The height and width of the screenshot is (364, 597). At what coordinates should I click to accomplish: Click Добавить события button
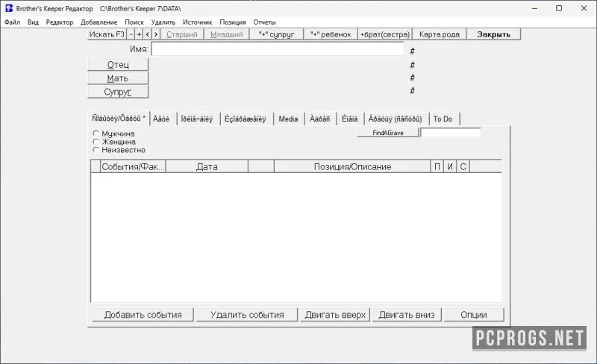(x=143, y=315)
